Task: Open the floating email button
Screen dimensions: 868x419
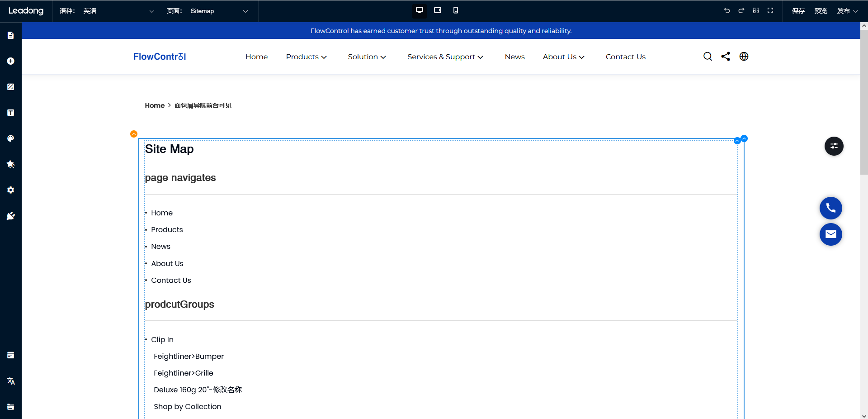Action: point(830,234)
